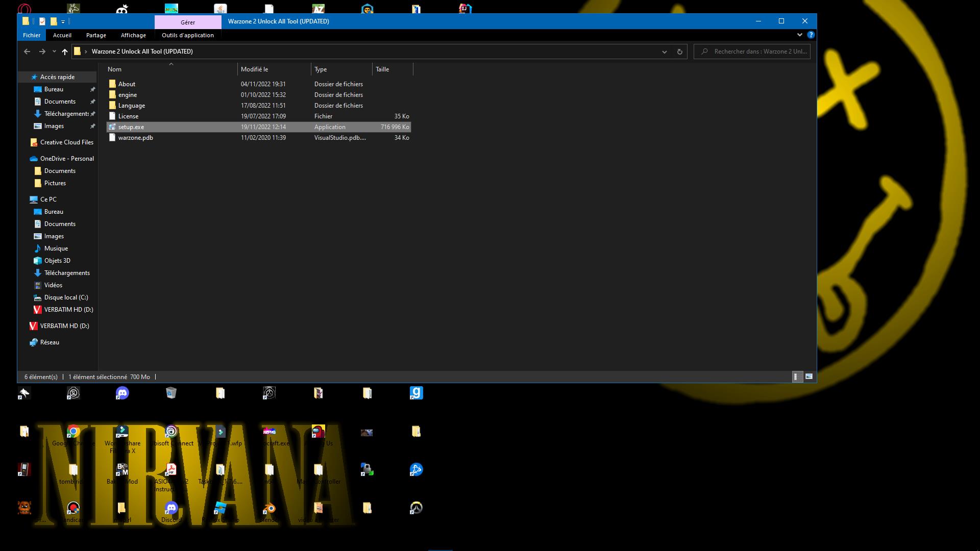Click the Google Chrome desktop shortcut

coord(73,432)
